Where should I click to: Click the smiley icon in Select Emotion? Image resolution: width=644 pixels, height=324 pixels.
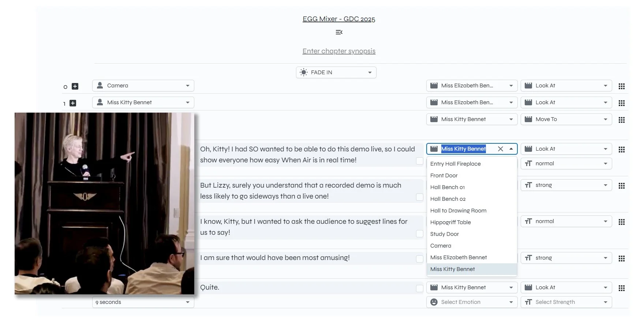tap(434, 302)
